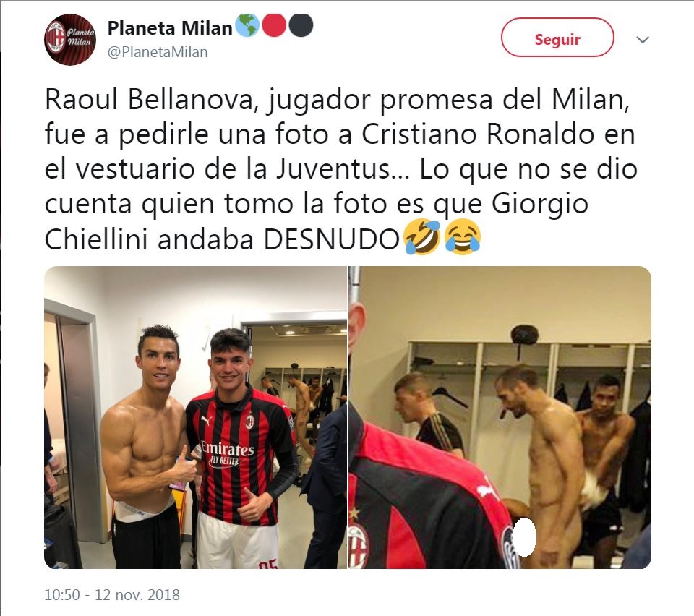Screen dimensions: 694x616
Task: Expand the tweet options chevron
Action: (642, 39)
